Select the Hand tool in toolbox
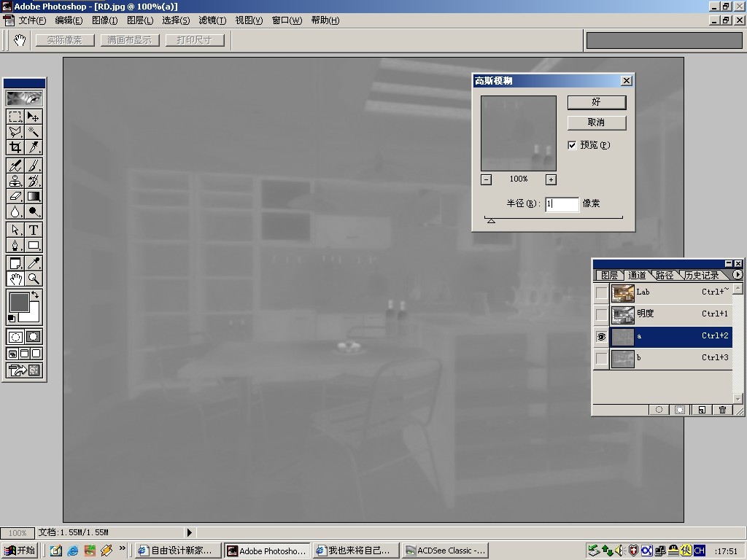Image resolution: width=747 pixels, height=560 pixels. (x=15, y=279)
